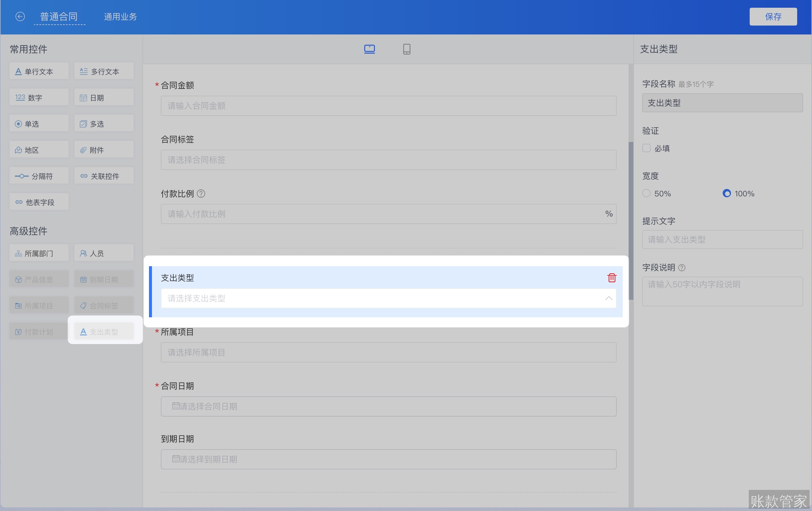Image resolution: width=812 pixels, height=511 pixels.
Task: Add a 附件 attachment control
Action: click(x=104, y=150)
